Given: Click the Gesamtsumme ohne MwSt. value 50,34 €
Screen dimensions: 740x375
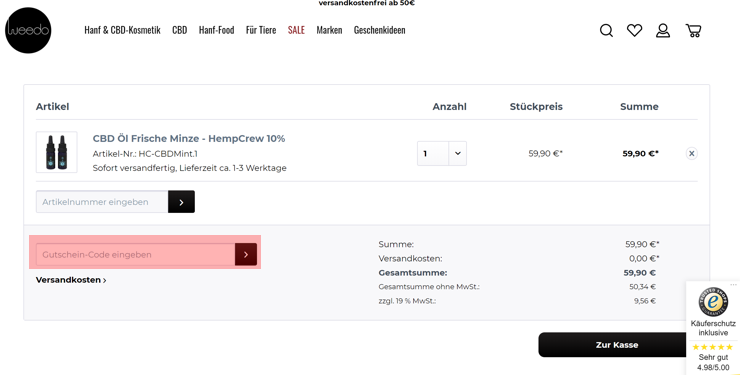Looking at the screenshot, I should 642,287.
